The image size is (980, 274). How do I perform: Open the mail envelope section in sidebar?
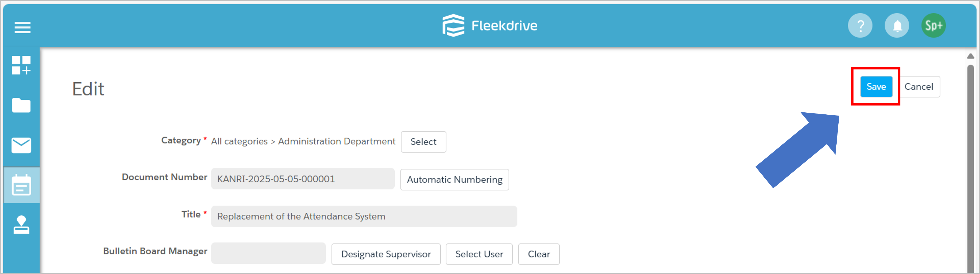(x=21, y=145)
